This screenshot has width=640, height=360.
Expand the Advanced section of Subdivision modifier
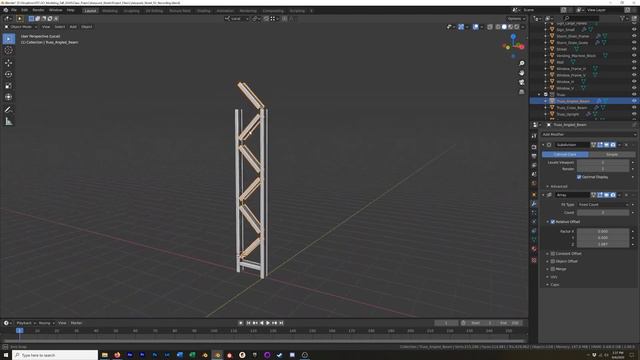tap(558, 187)
